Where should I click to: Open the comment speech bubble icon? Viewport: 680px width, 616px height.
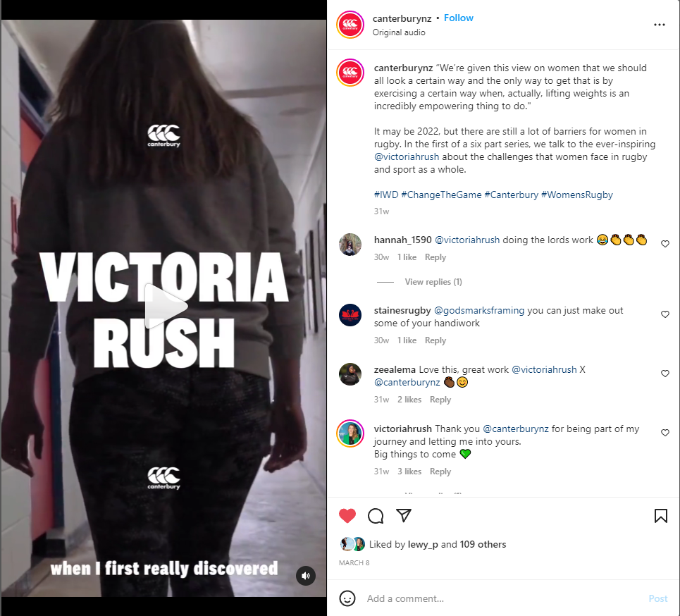coord(376,516)
